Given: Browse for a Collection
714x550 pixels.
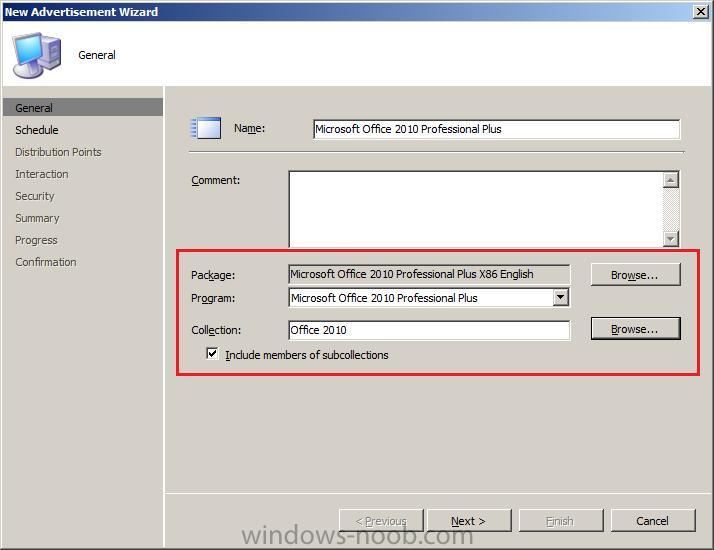Looking at the screenshot, I should [635, 329].
